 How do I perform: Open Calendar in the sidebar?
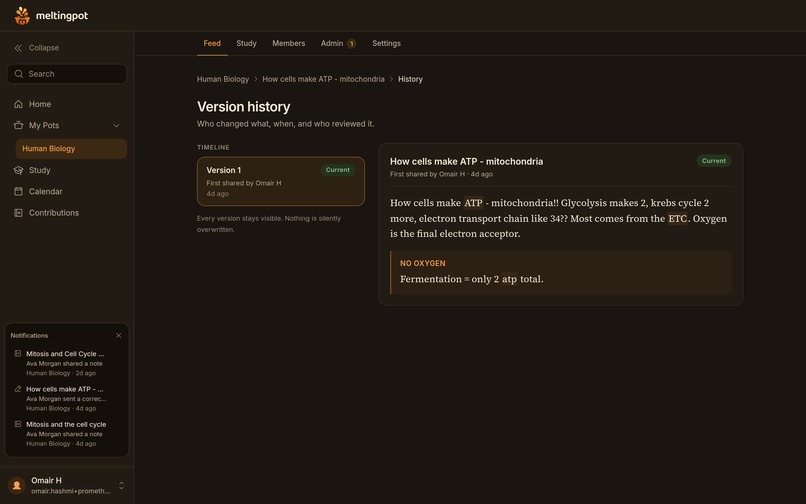(67, 191)
